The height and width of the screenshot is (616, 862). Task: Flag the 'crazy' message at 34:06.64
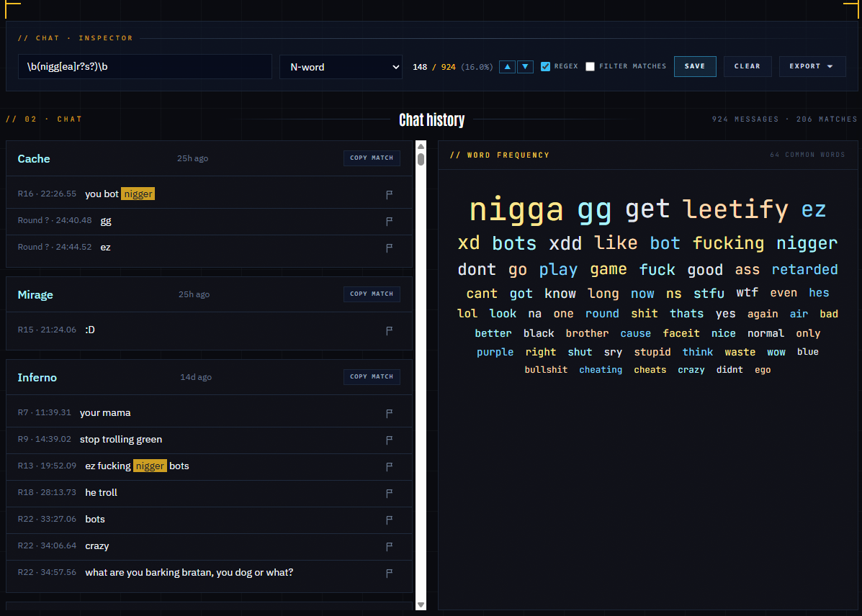(389, 546)
